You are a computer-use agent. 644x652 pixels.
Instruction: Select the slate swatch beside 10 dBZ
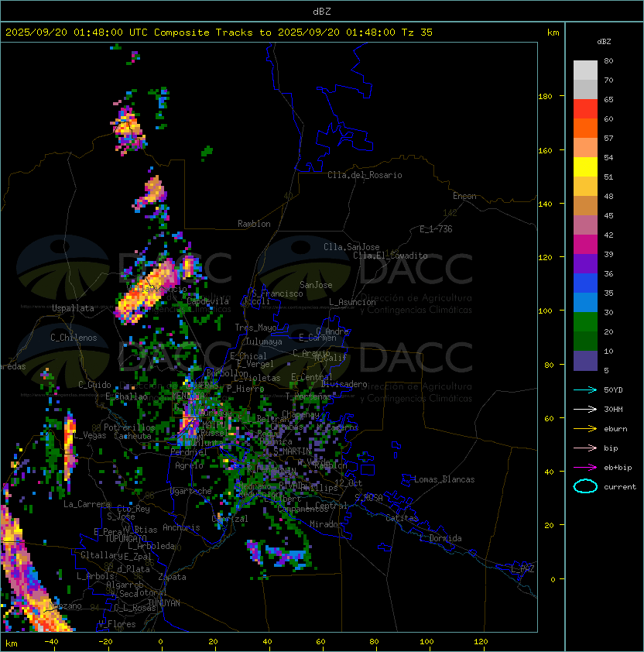click(x=585, y=361)
